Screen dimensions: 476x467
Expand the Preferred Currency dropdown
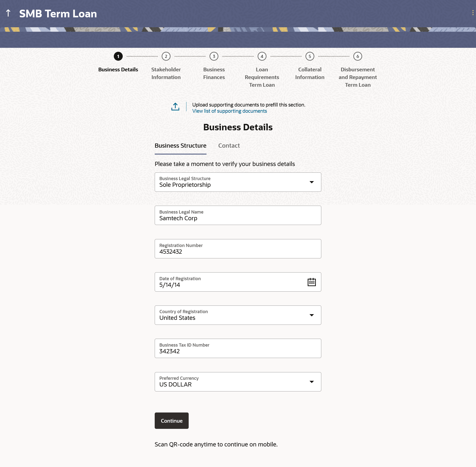[311, 382]
